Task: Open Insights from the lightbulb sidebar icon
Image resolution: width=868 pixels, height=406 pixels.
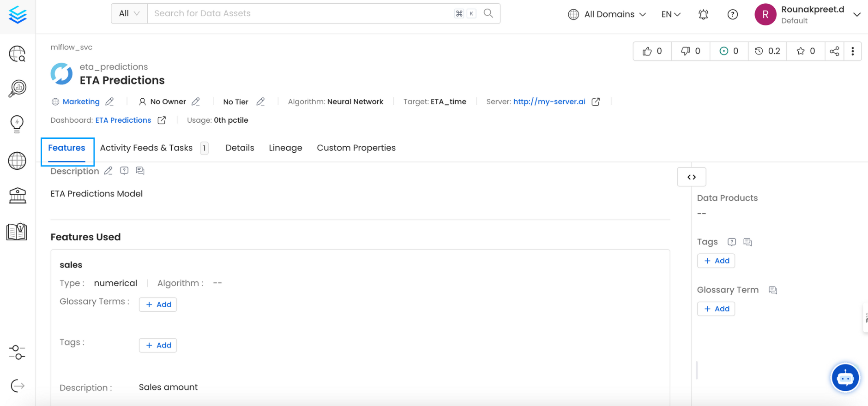Action: coord(17,124)
